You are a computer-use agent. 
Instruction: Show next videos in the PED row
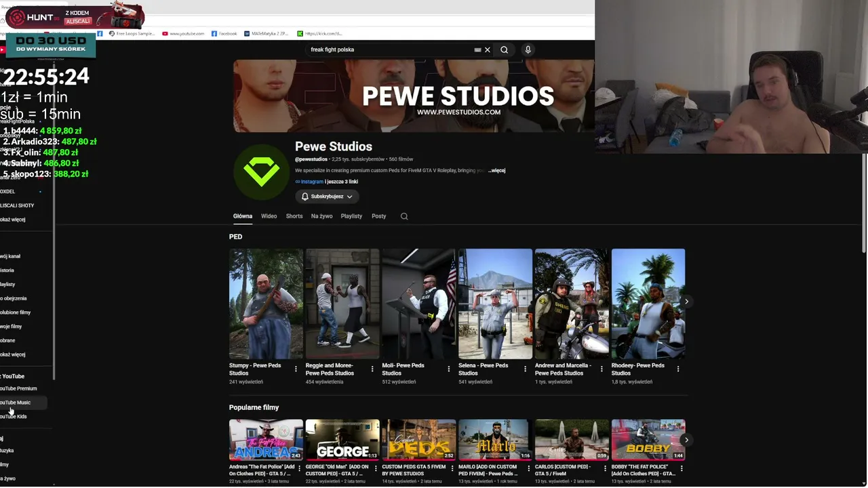(x=686, y=302)
